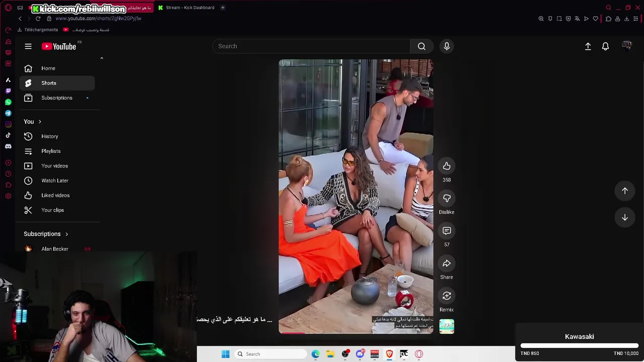Expand the Subscriptions section chevron
The image size is (644, 362).
click(x=66, y=234)
